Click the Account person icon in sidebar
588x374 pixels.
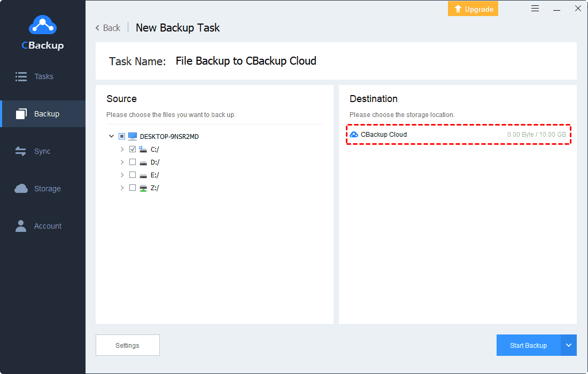21,226
